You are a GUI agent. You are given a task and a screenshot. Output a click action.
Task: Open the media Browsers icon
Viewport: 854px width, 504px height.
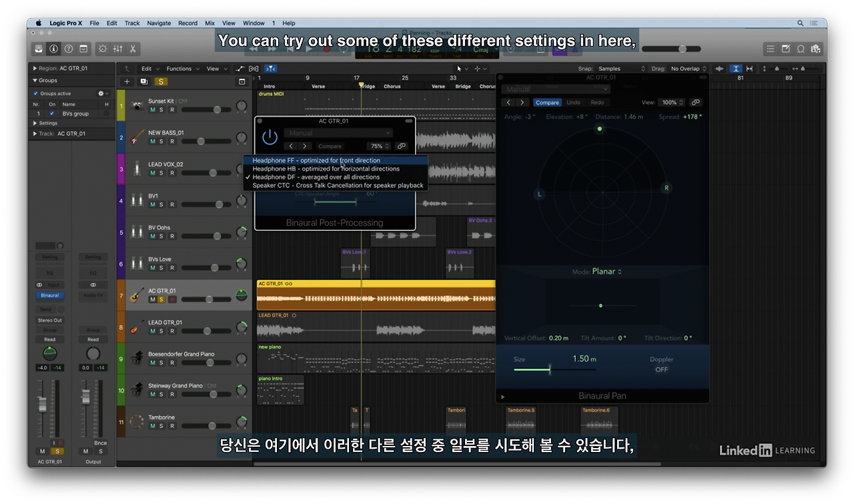coord(815,49)
